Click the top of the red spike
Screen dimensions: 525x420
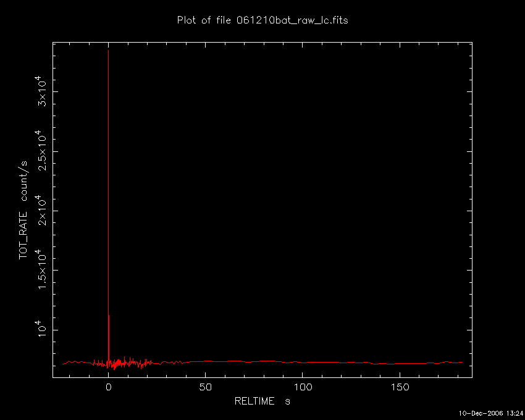click(108, 51)
